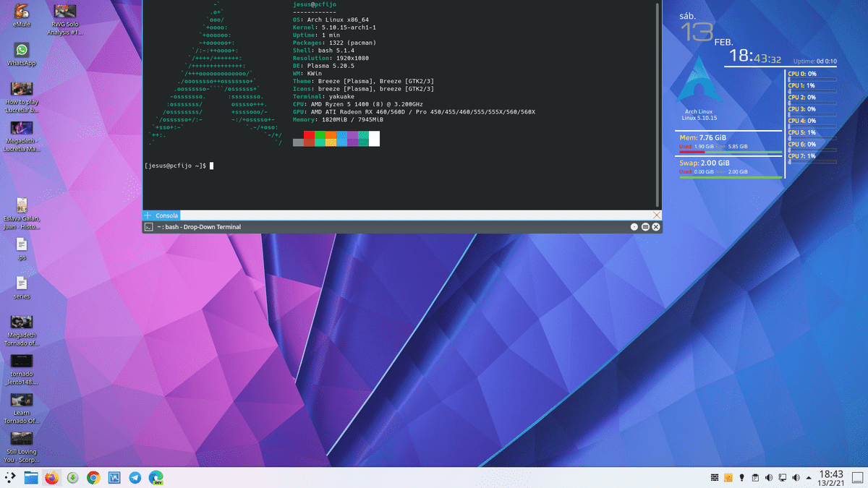Open the blue monitor app in taskbar

coord(114,477)
